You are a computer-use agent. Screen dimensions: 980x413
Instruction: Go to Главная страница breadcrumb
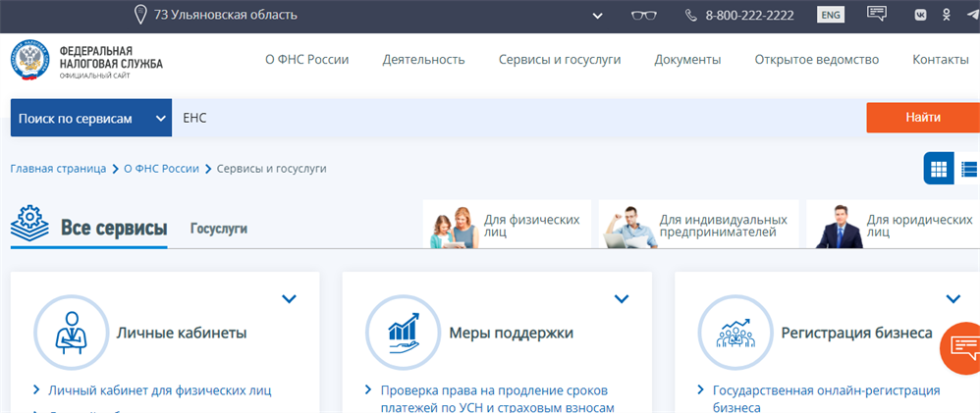click(x=58, y=169)
